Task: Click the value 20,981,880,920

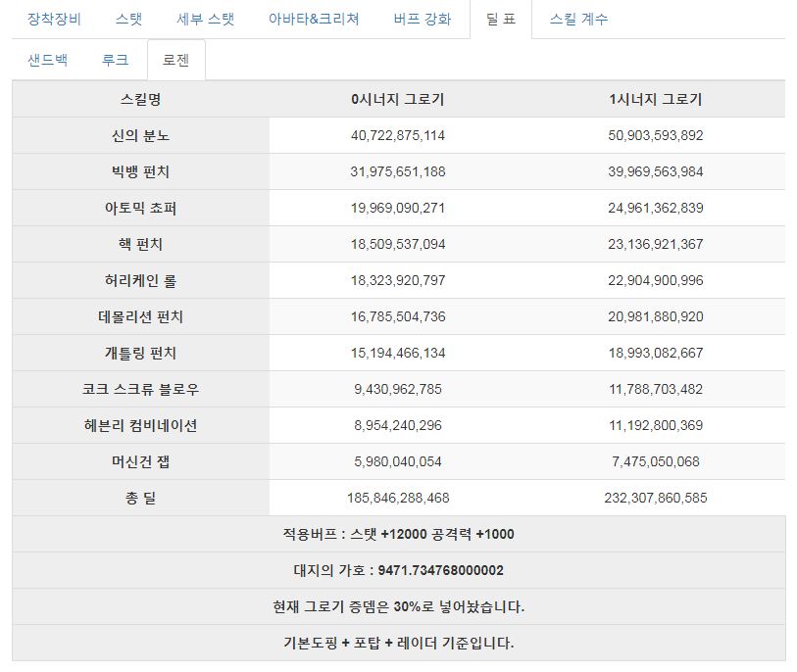Action: point(656,317)
